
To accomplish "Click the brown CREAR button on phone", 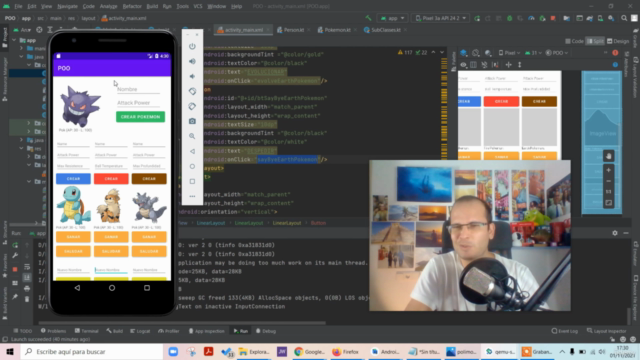I will coord(149,179).
